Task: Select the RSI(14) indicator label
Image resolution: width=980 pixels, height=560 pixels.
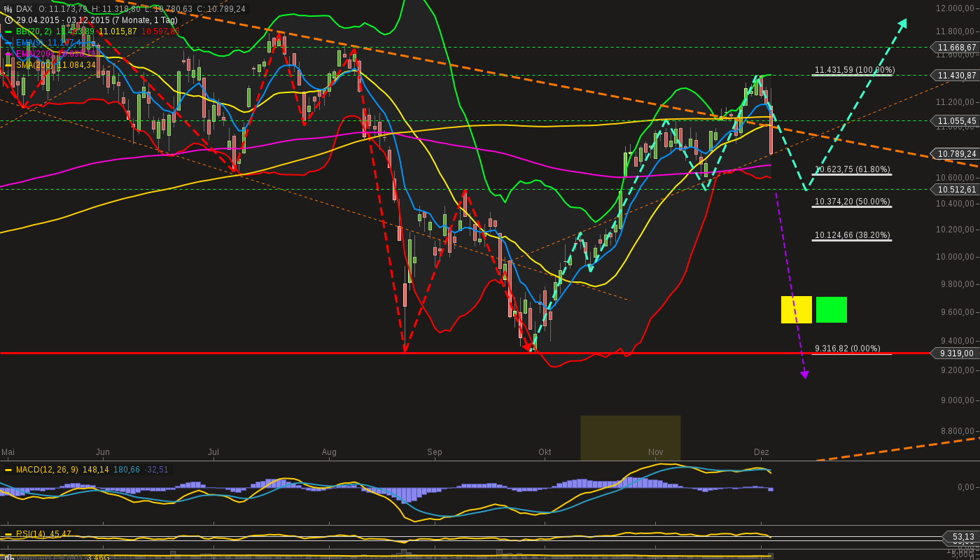Action: pyautogui.click(x=31, y=534)
